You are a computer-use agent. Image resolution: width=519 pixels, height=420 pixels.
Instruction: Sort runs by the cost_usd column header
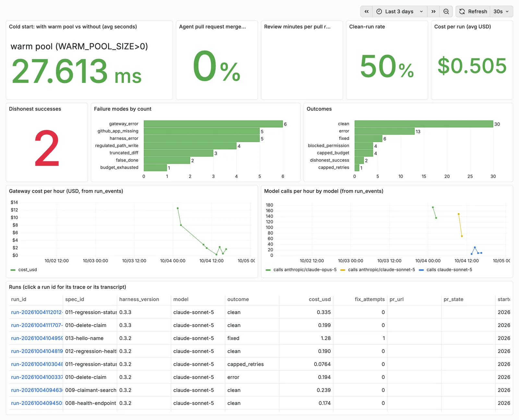click(x=320, y=299)
